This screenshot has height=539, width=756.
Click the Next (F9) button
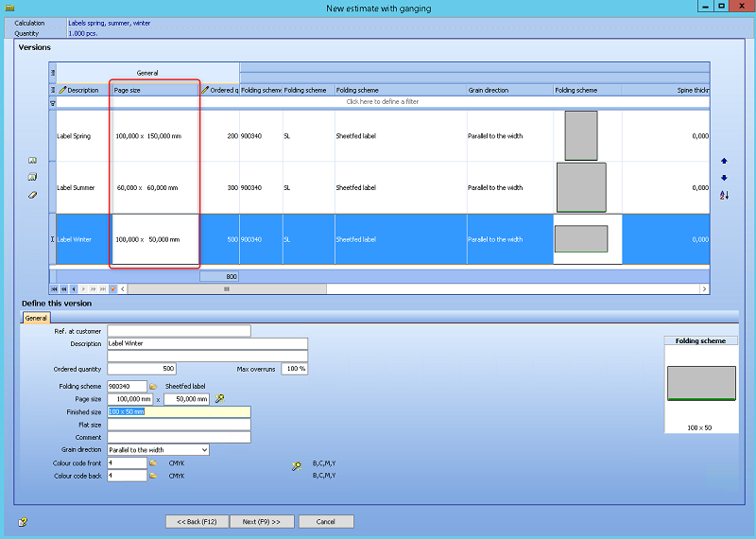pyautogui.click(x=262, y=522)
